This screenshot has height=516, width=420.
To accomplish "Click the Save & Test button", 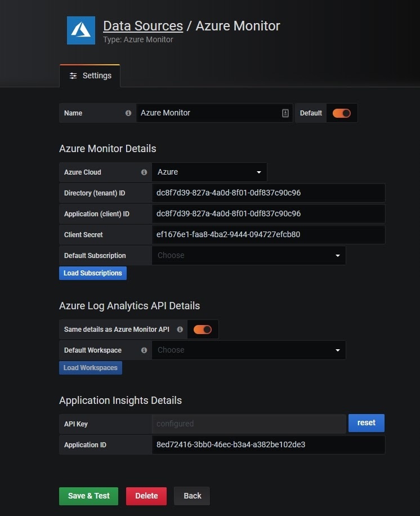I will [x=88, y=496].
